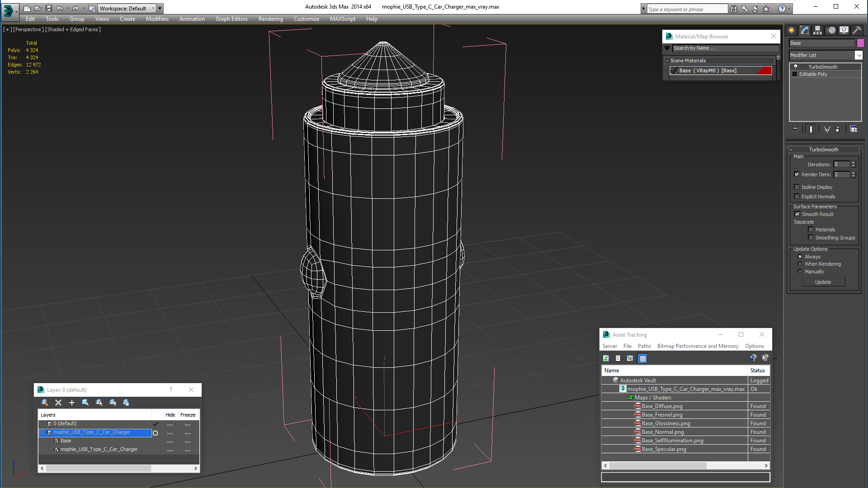Viewport: 868px width, 488px height.
Task: Click the Freeze column header in Layer dialog
Action: pyautogui.click(x=188, y=415)
